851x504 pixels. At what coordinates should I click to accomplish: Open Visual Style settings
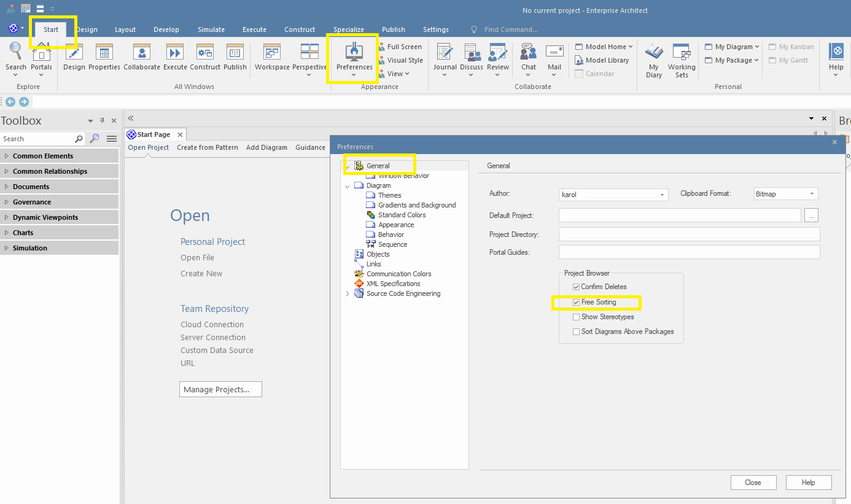tap(400, 60)
